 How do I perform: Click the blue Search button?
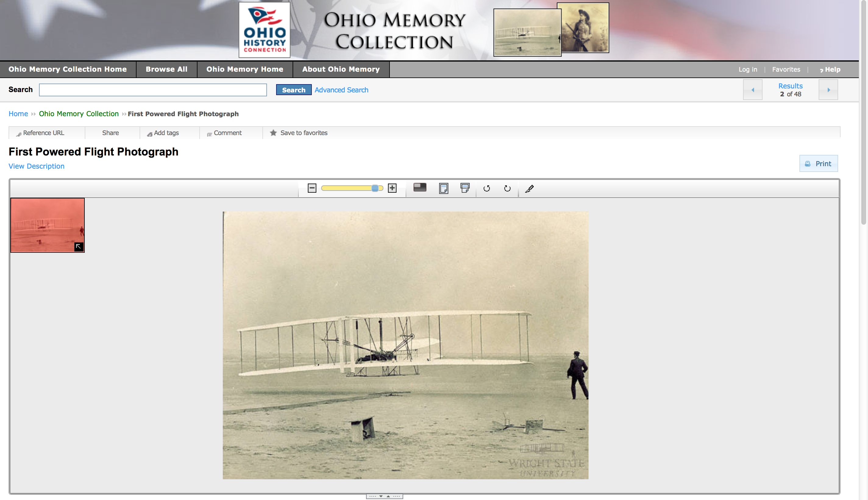point(293,90)
